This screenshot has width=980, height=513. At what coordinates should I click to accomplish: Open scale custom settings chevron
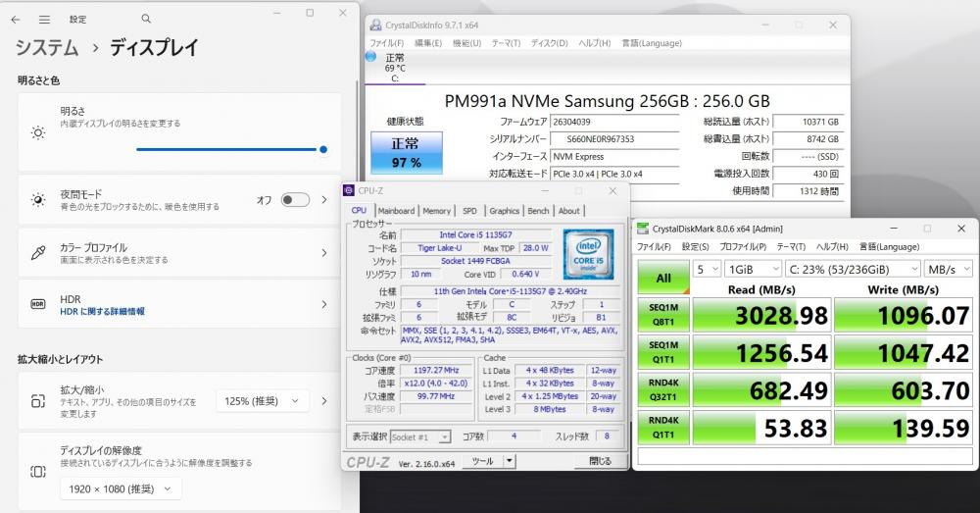tap(323, 401)
